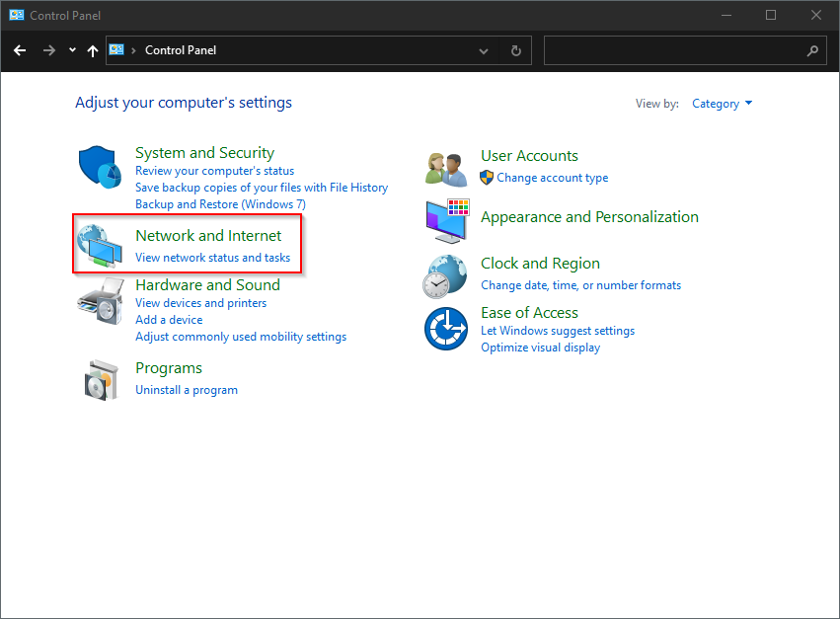This screenshot has height=619, width=840.
Task: Go up one level with up arrow
Action: pos(93,50)
